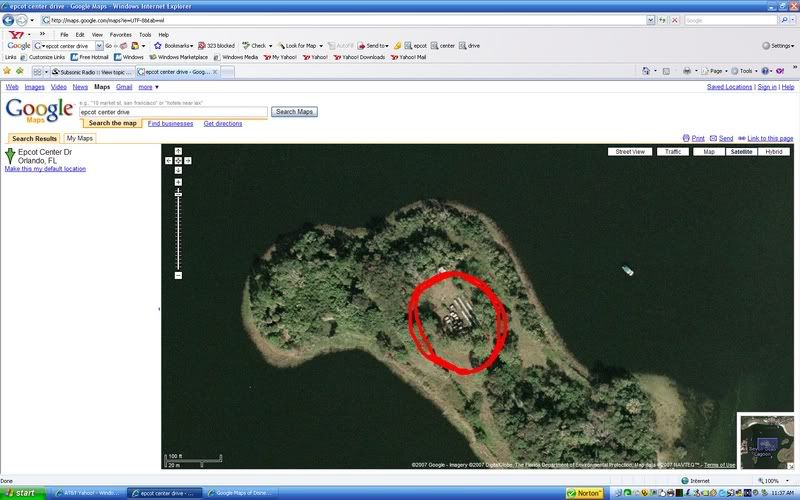Select the My Maps tab
The width and height of the screenshot is (800, 500).
coord(80,138)
